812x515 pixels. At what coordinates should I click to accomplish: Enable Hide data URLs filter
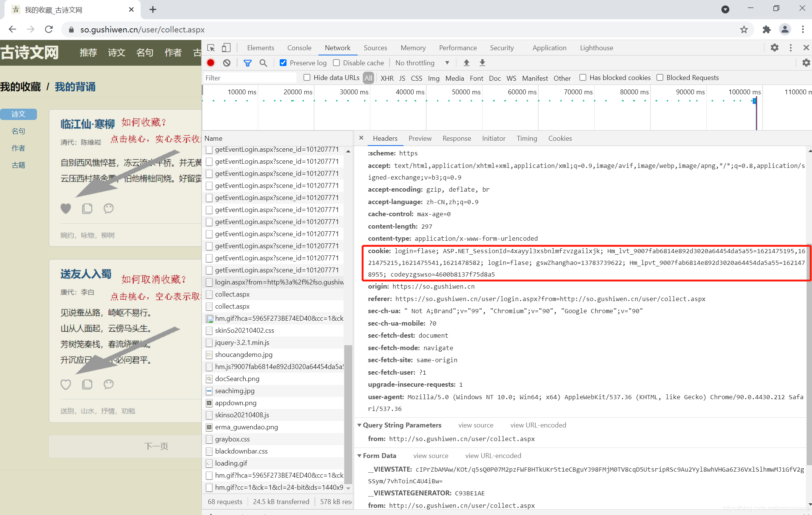305,77
